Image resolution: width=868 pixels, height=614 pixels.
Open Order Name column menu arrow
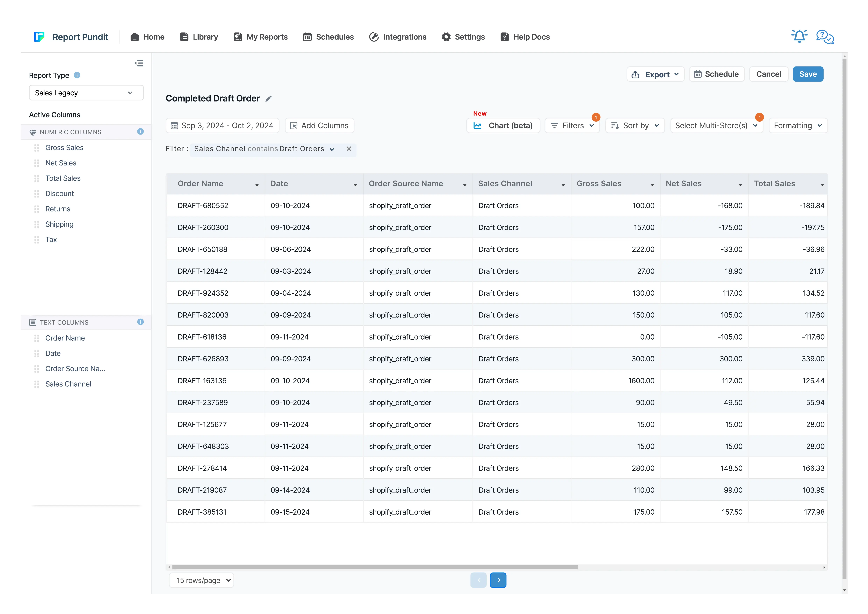pyautogui.click(x=257, y=185)
